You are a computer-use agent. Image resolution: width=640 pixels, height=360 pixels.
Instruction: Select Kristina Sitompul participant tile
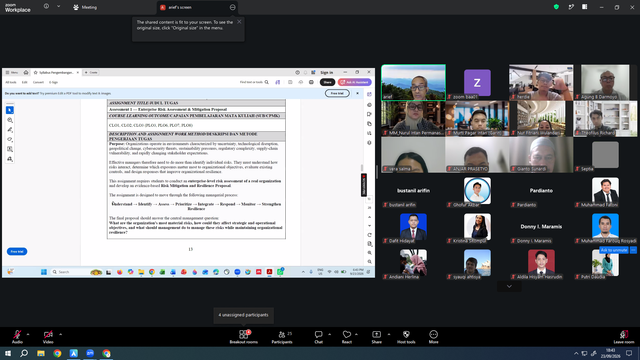tap(477, 227)
